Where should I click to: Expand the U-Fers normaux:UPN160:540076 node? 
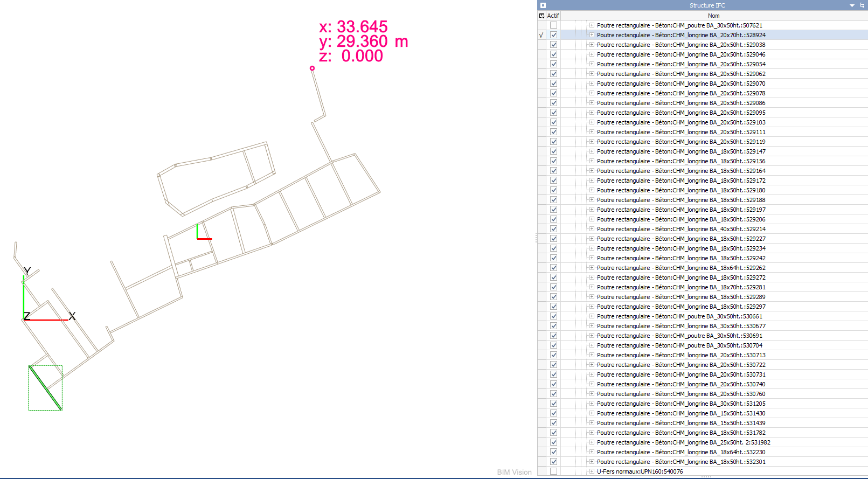pyautogui.click(x=592, y=471)
